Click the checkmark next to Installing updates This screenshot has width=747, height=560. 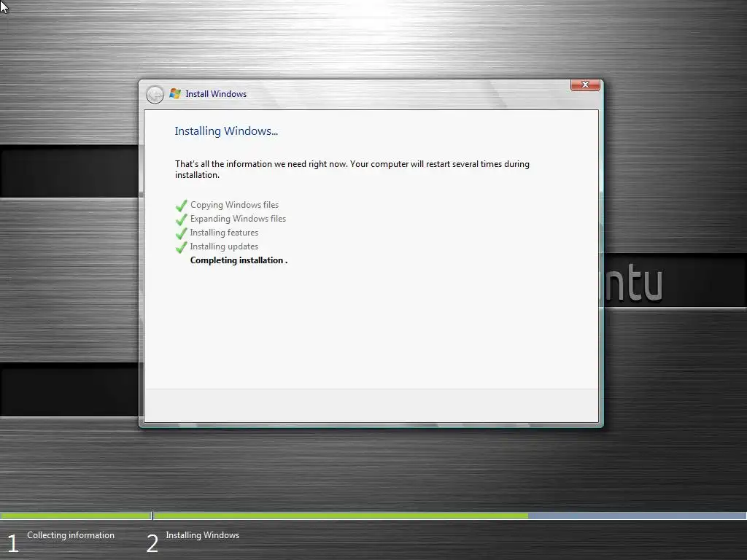[181, 247]
